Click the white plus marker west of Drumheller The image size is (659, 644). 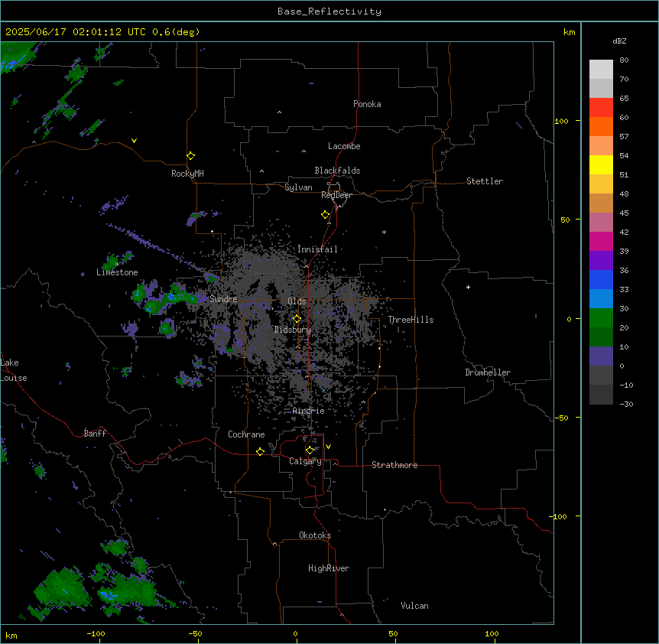click(x=468, y=287)
